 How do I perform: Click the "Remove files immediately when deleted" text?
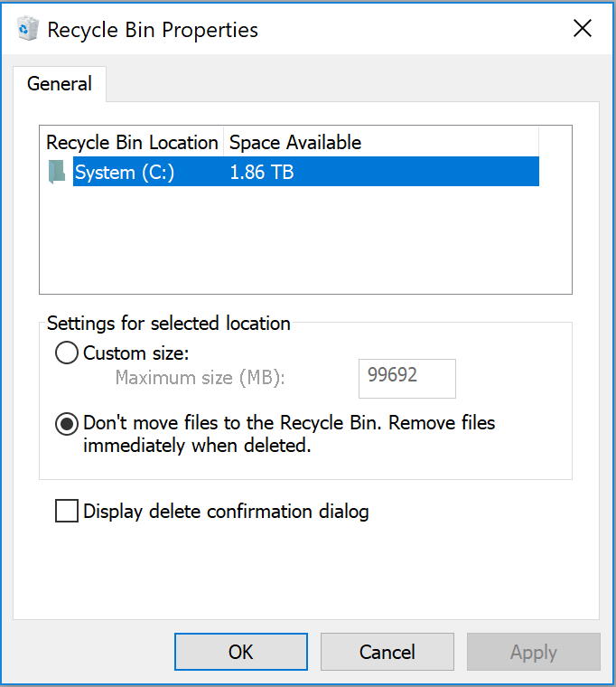pyautogui.click(x=197, y=445)
